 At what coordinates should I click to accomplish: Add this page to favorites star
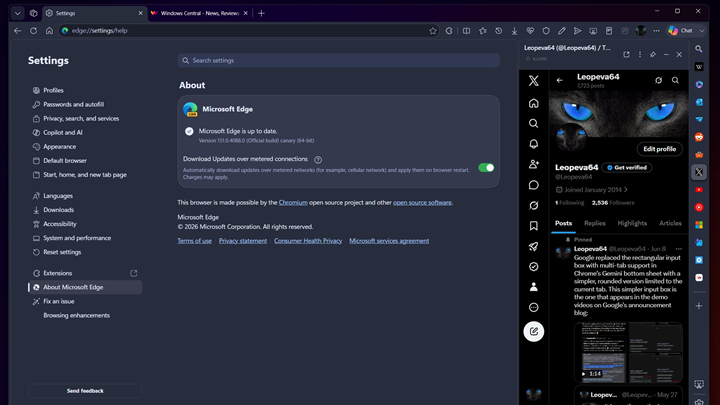tap(433, 31)
